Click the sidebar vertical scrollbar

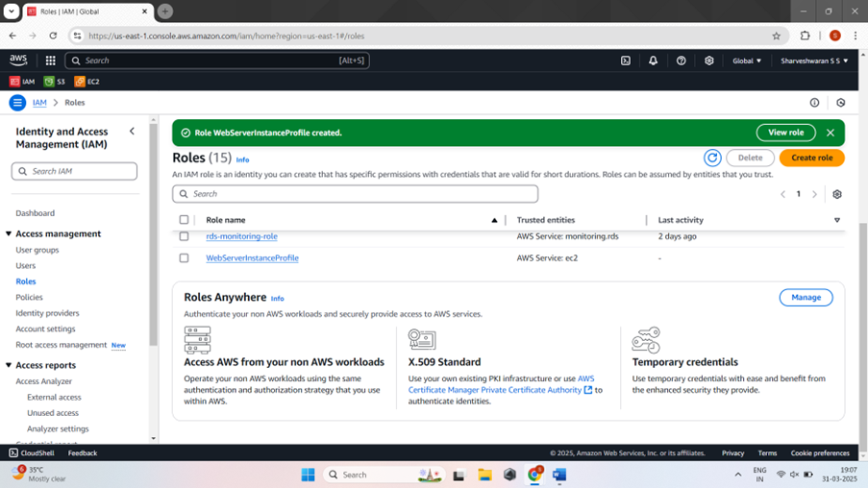(x=154, y=234)
